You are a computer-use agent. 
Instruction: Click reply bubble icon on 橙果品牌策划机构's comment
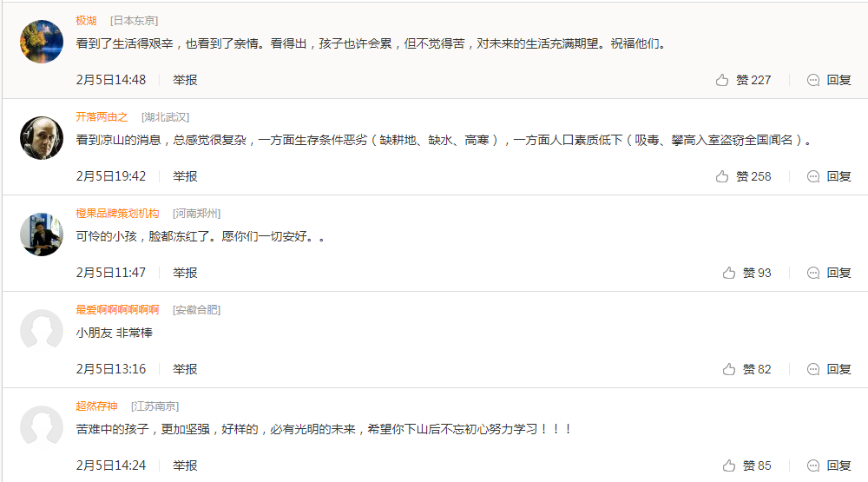pos(813,273)
